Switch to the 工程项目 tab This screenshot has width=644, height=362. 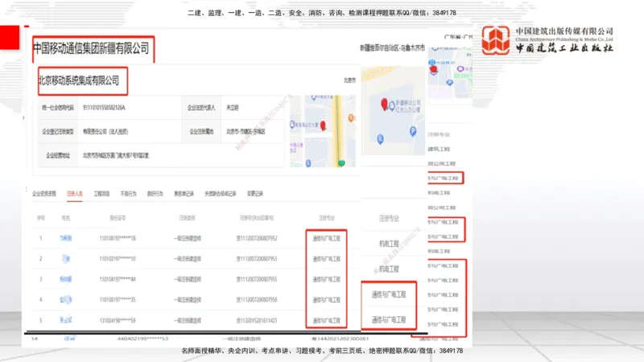101,193
